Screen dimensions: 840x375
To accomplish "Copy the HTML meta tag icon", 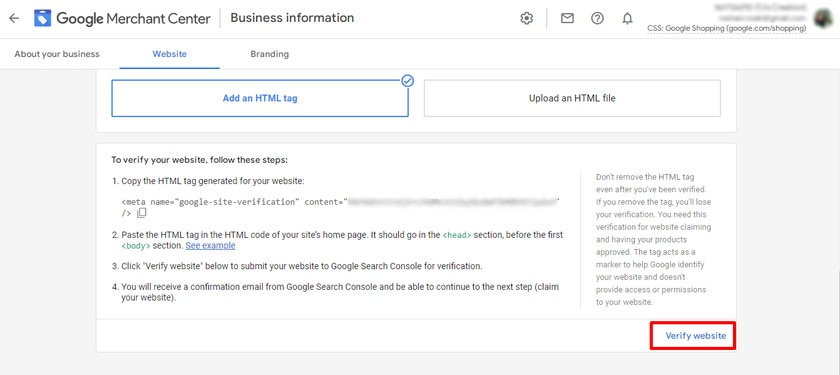I will [141, 213].
